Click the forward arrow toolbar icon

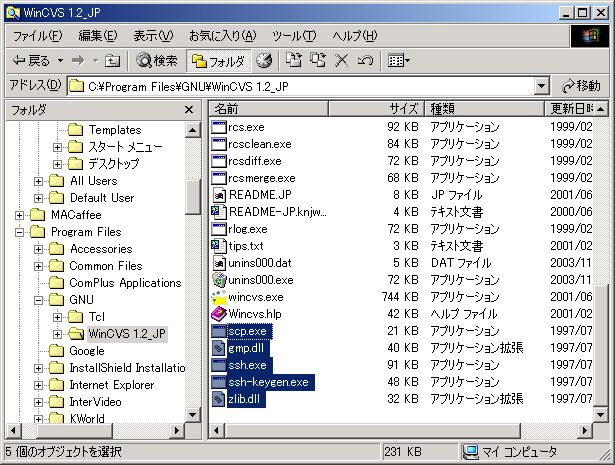[78, 61]
